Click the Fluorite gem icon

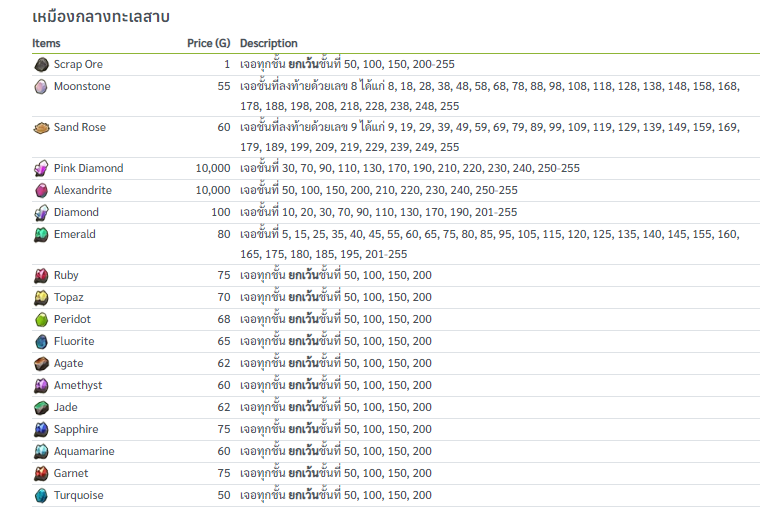tap(41, 341)
